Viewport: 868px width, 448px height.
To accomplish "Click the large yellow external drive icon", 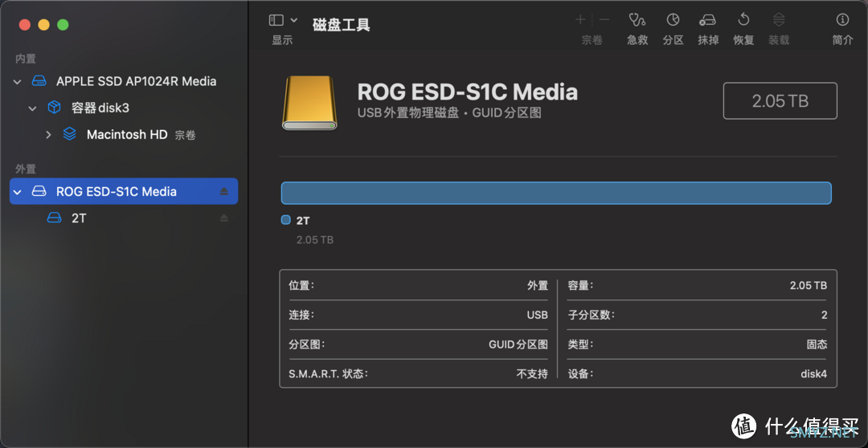I will (x=309, y=103).
